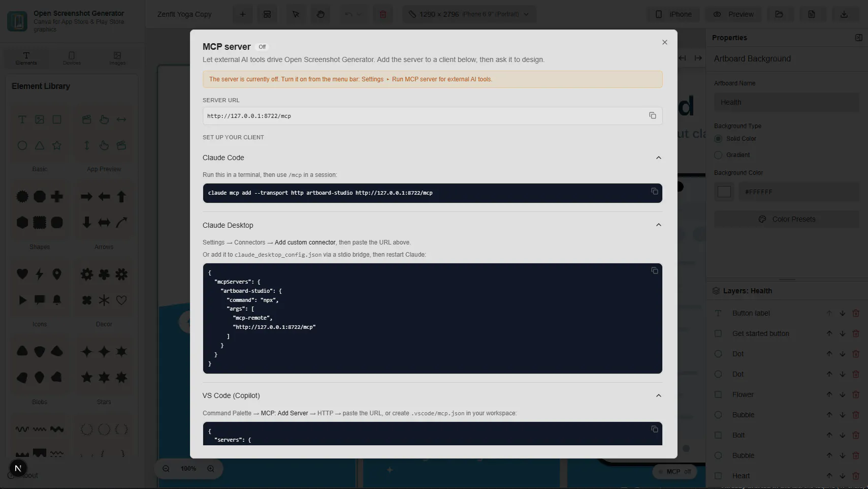Open the white Background Color swatch
The image size is (868, 489).
point(724,192)
